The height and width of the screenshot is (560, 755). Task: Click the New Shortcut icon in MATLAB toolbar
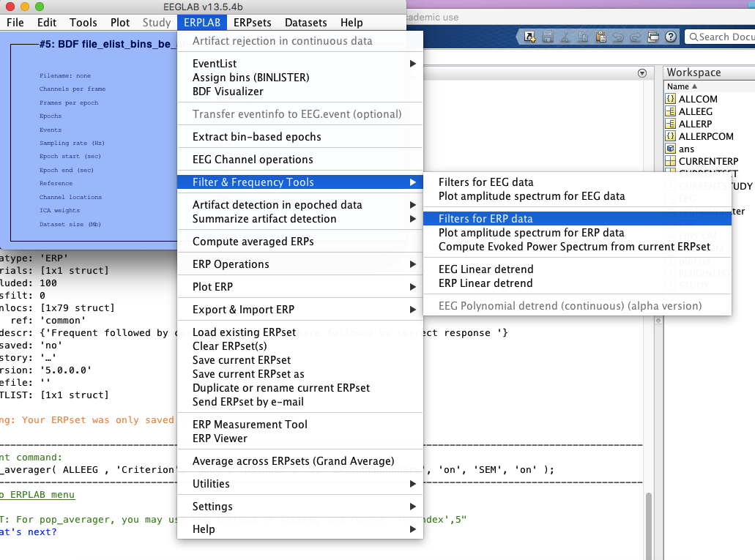(x=529, y=37)
